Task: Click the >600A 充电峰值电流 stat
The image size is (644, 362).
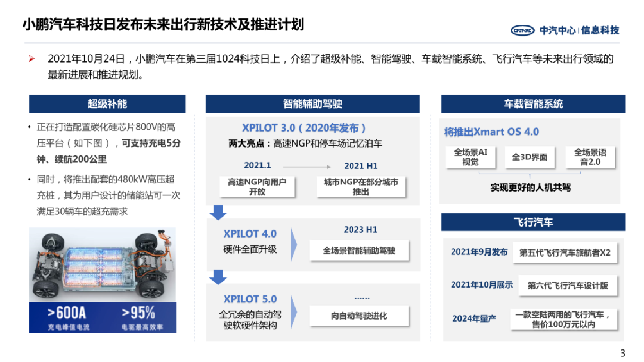Action: coord(68,317)
